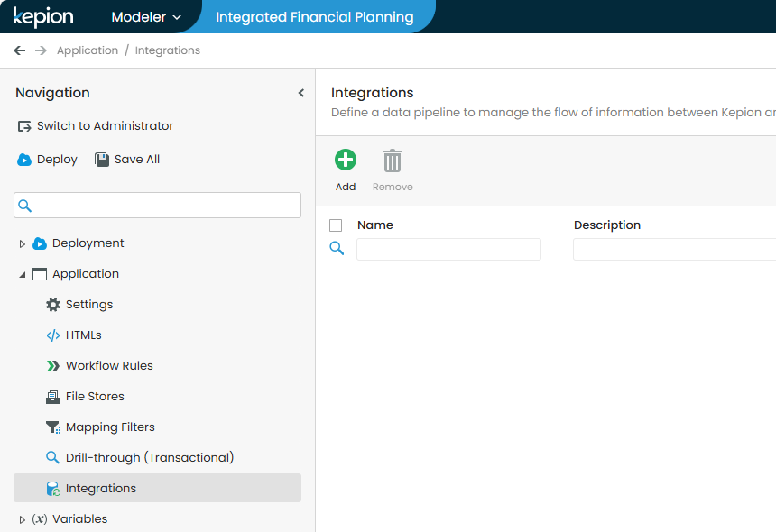The image size is (776, 532).
Task: Click the Application breadcrumb link
Action: (x=88, y=50)
